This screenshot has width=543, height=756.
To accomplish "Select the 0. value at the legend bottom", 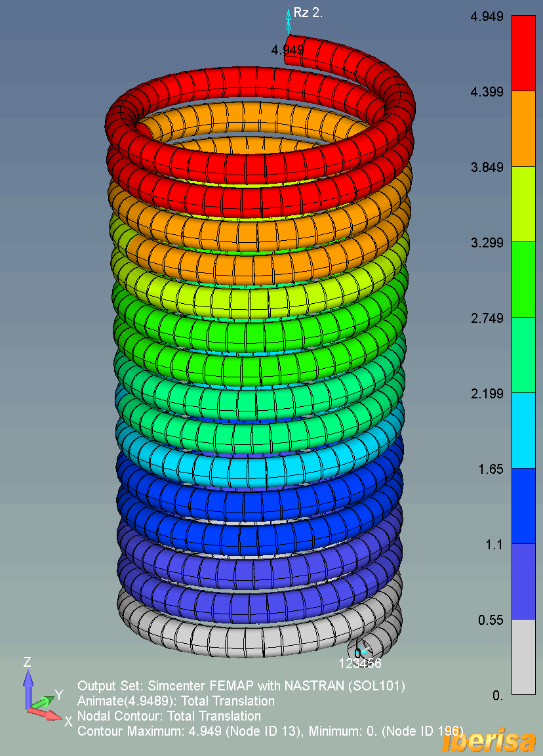I will tap(498, 695).
